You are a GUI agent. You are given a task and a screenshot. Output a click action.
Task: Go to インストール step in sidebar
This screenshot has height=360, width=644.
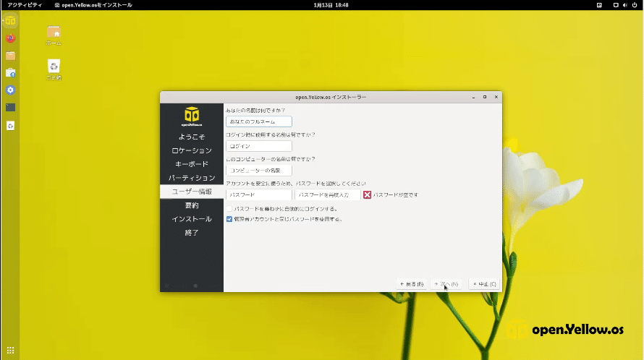tap(192, 219)
